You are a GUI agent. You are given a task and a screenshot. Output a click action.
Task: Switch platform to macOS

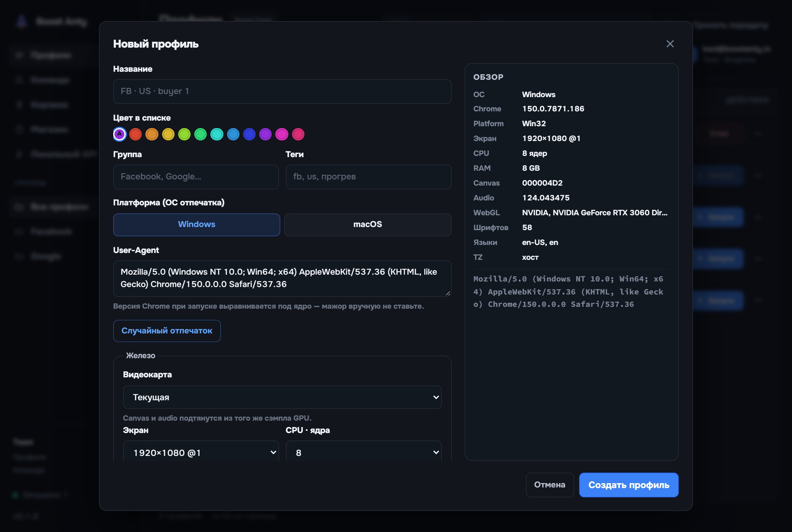click(x=368, y=225)
